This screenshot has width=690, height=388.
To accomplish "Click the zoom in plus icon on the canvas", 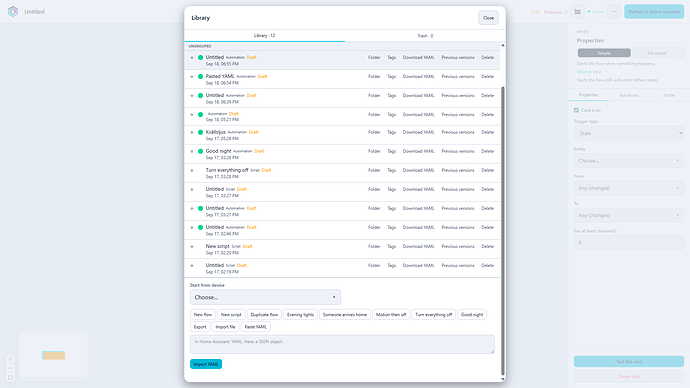I will (x=11, y=359).
